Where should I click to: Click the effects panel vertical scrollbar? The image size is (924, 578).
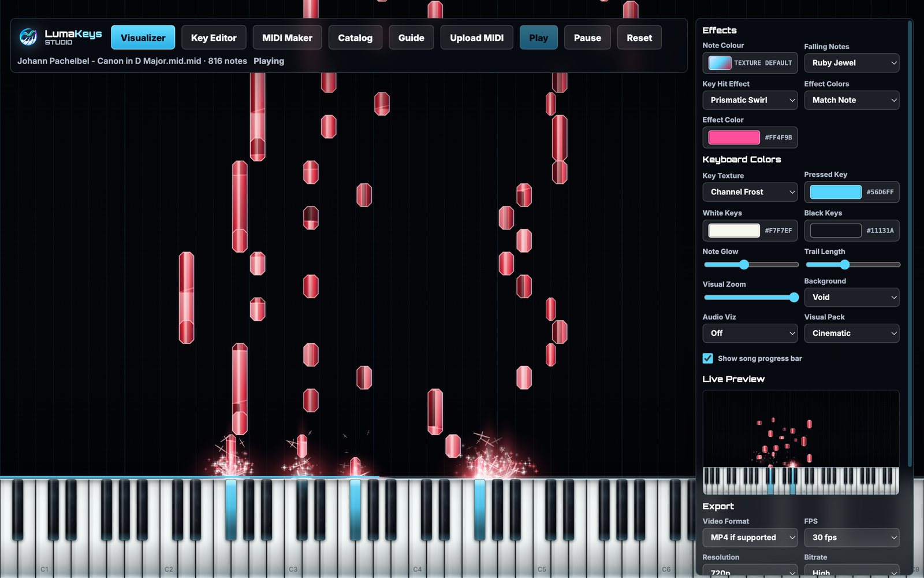click(x=910, y=243)
